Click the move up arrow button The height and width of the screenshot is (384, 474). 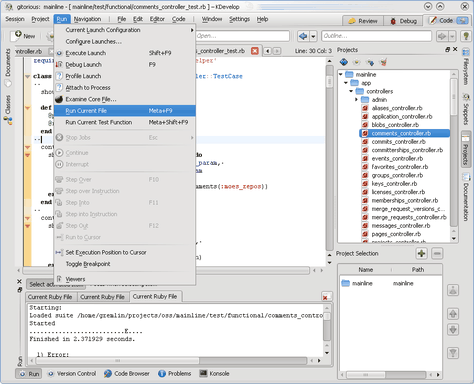coord(453,314)
